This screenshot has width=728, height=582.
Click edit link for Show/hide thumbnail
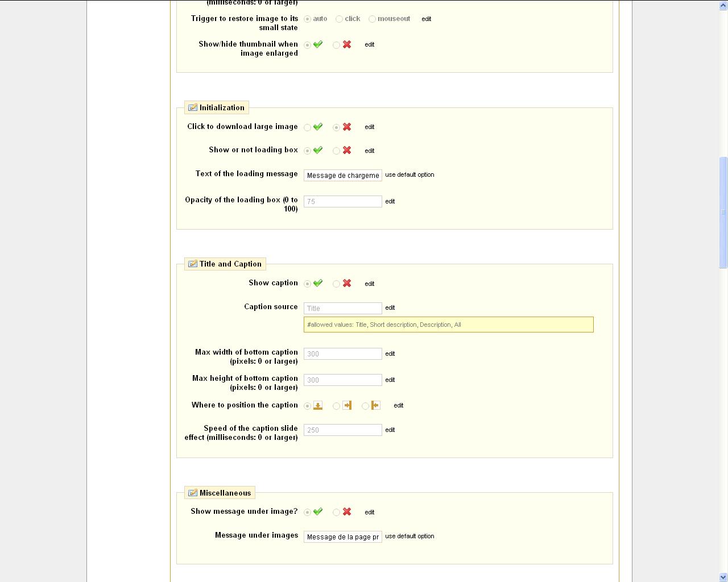(x=369, y=44)
